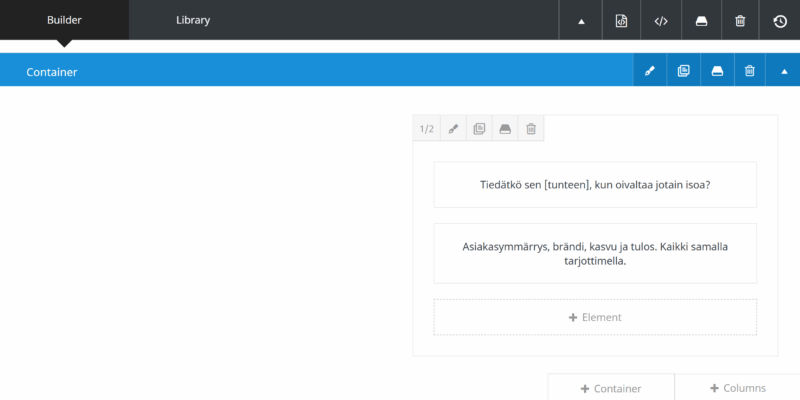Add a new Element to column
Image resolution: width=800 pixels, height=400 pixels.
tap(595, 317)
